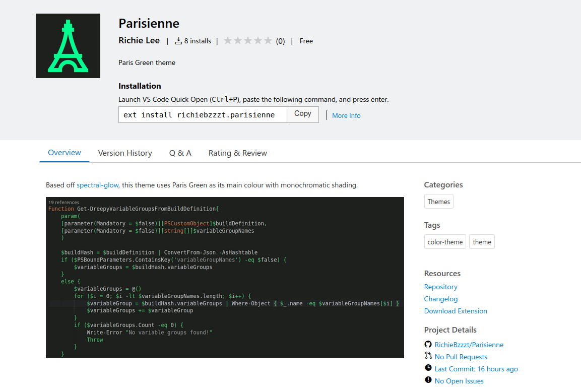
Task: Open the Q & A tab
Action: (180, 153)
